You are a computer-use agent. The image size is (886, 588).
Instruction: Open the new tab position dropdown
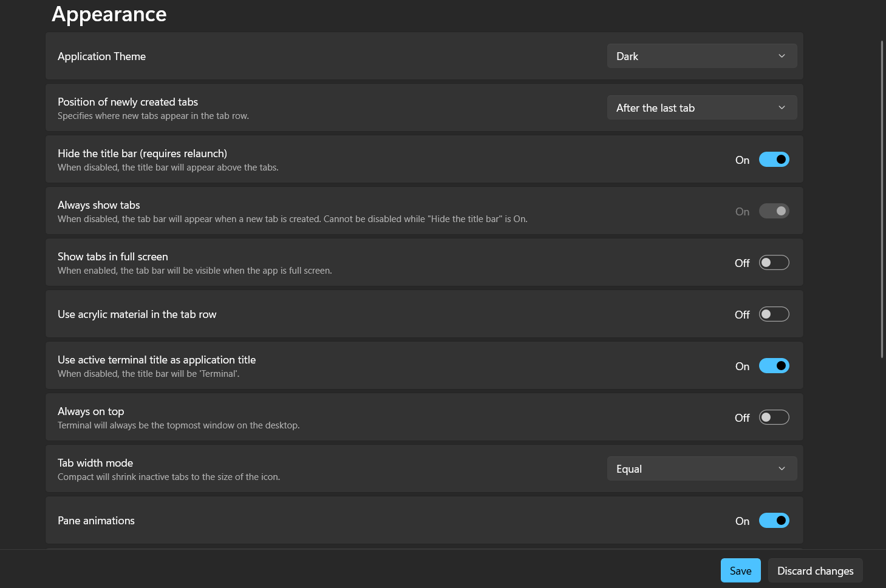702,107
